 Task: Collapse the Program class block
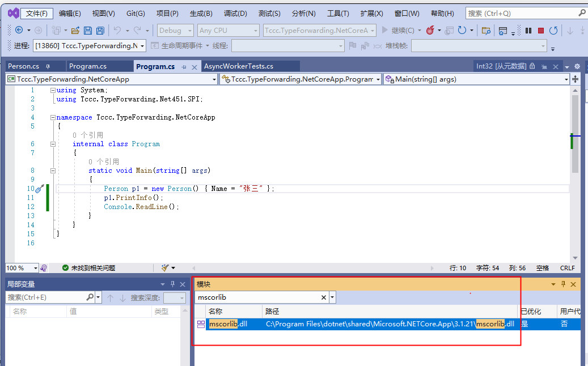tap(53, 144)
